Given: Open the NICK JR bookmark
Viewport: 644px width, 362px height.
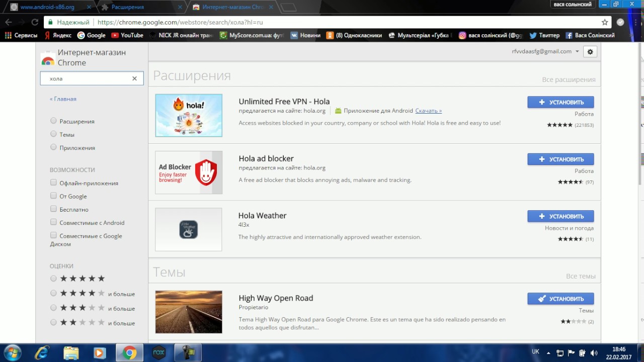Looking at the screenshot, I should (x=181, y=35).
